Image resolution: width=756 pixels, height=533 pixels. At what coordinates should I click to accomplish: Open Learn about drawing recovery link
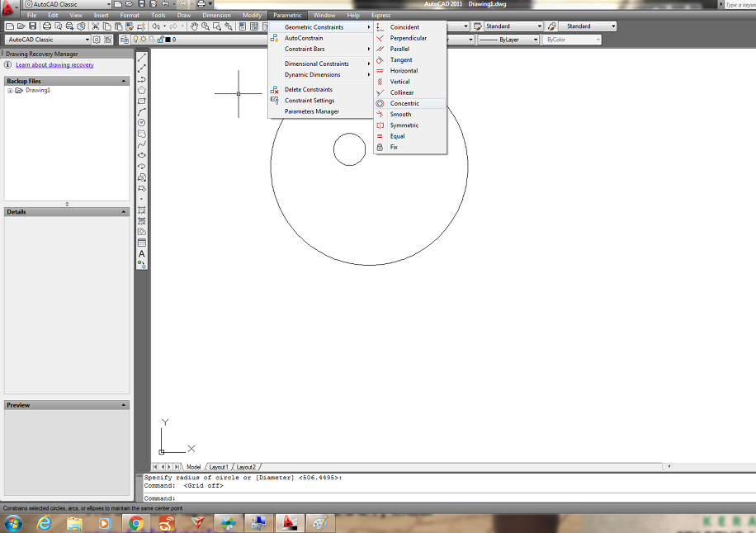tap(54, 65)
